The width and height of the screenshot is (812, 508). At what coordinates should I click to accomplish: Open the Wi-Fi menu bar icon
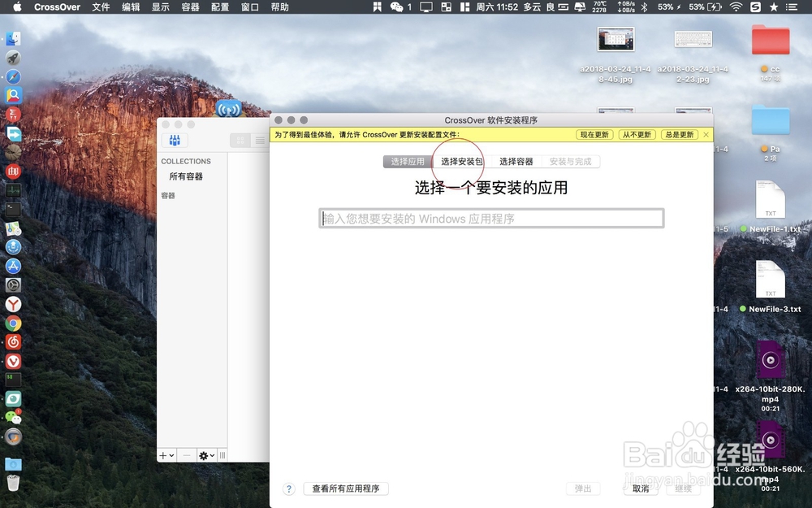coord(736,7)
